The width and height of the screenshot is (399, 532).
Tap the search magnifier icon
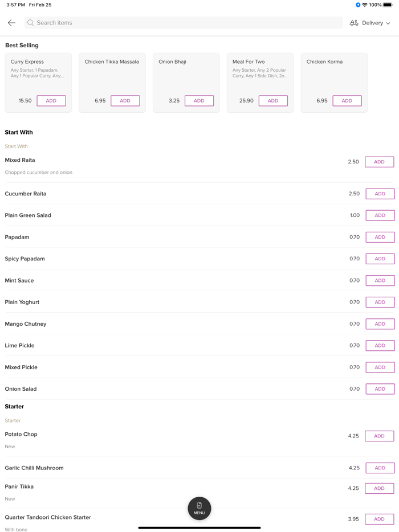click(x=31, y=23)
